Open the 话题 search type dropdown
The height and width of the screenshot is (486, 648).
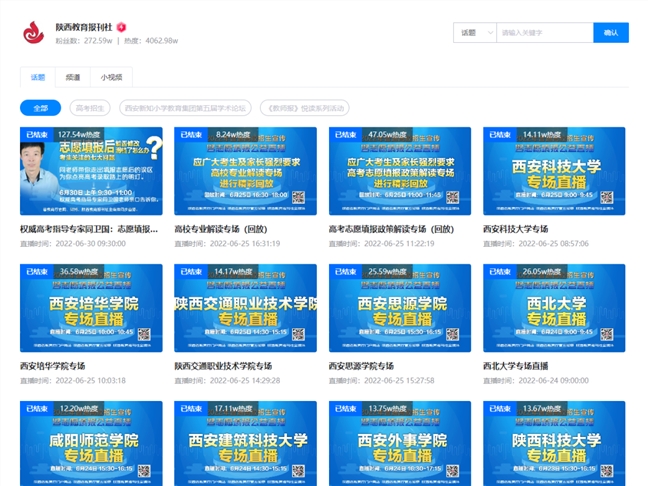click(475, 33)
